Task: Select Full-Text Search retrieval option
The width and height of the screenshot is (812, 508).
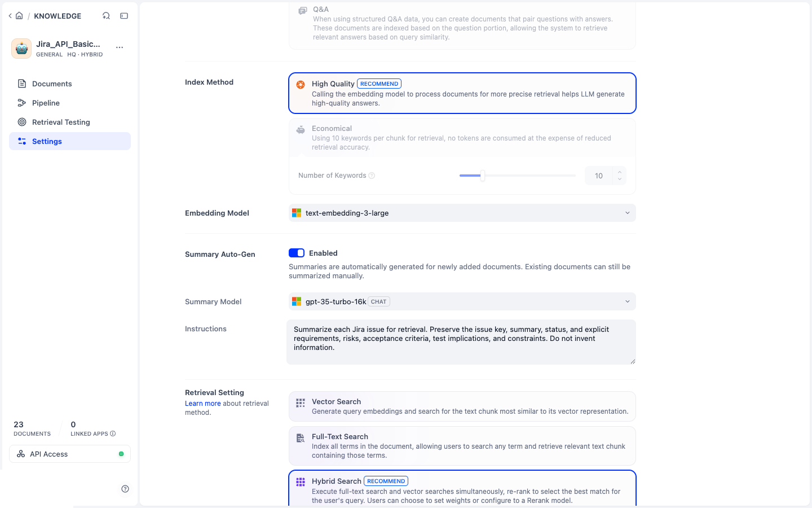Action: (462, 446)
